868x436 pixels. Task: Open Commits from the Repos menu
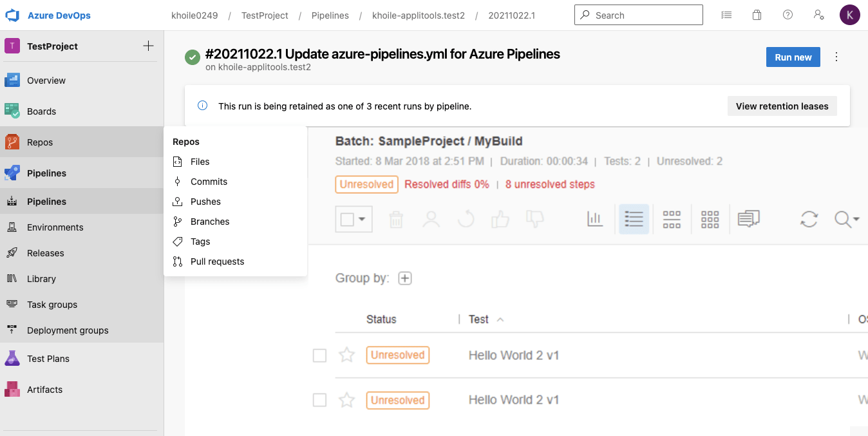tap(209, 181)
